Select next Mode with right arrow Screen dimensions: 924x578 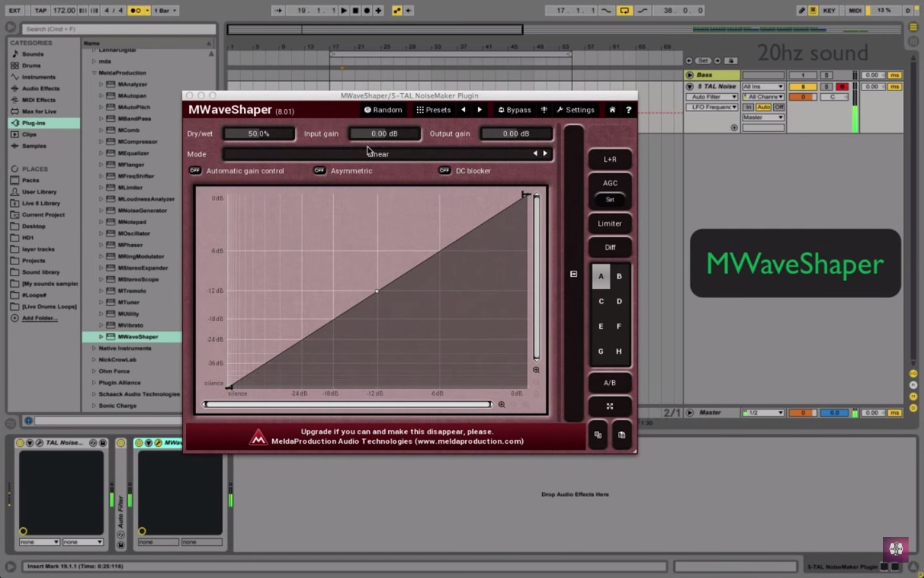point(545,153)
